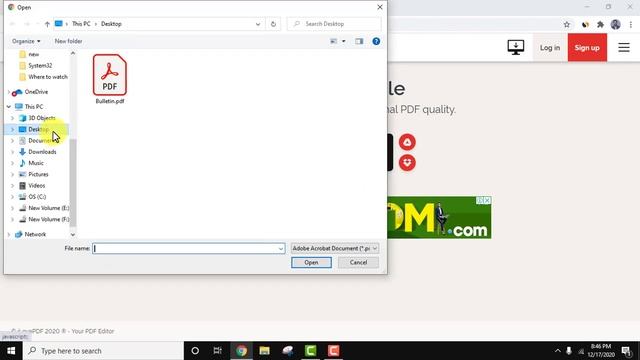
Task: Refresh the Desktop folder listing
Action: 273,24
